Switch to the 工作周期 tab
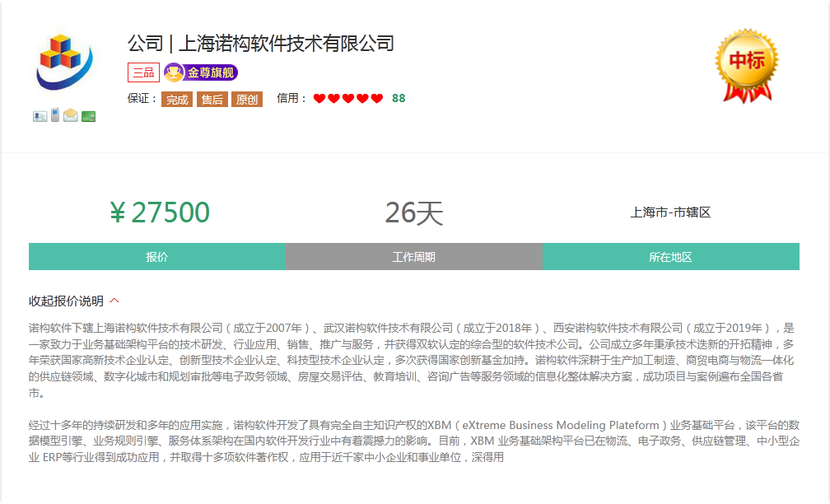This screenshot has height=504, width=830. point(413,256)
